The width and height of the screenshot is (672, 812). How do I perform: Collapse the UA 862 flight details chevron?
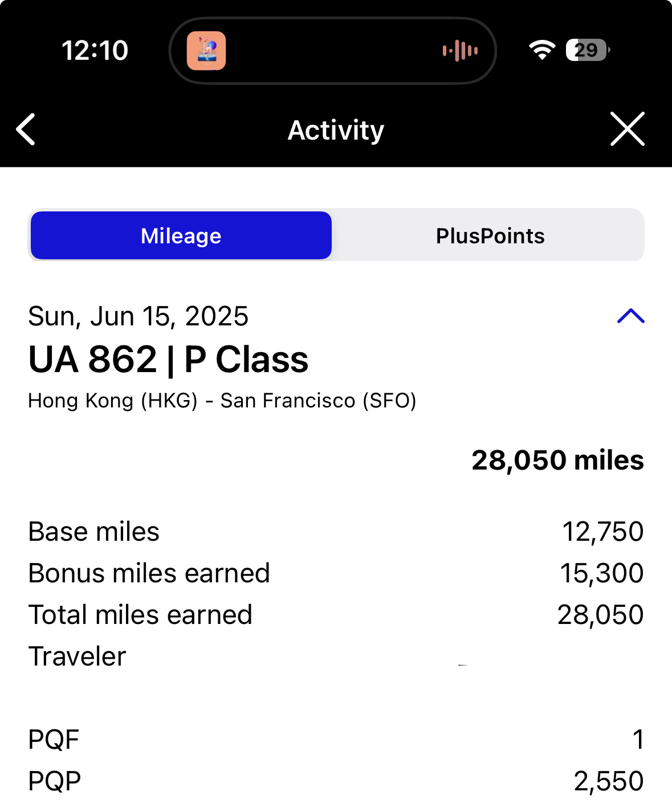pos(630,316)
